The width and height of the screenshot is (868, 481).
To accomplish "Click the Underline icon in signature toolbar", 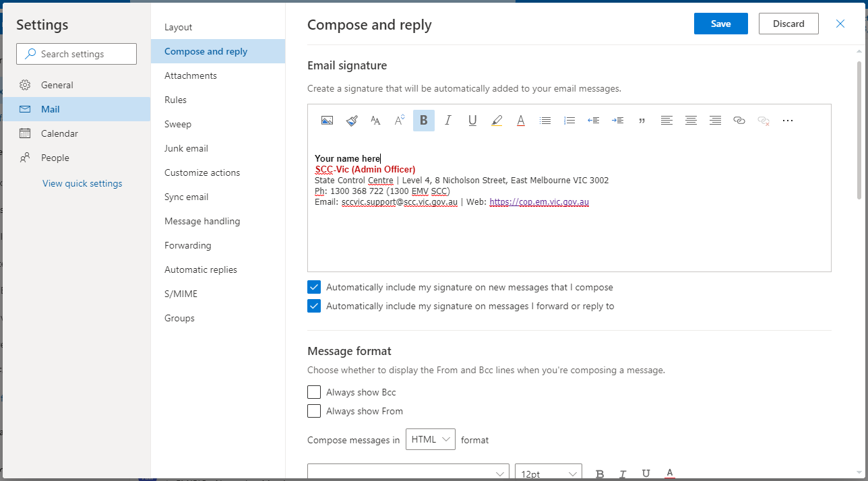I will [472, 121].
